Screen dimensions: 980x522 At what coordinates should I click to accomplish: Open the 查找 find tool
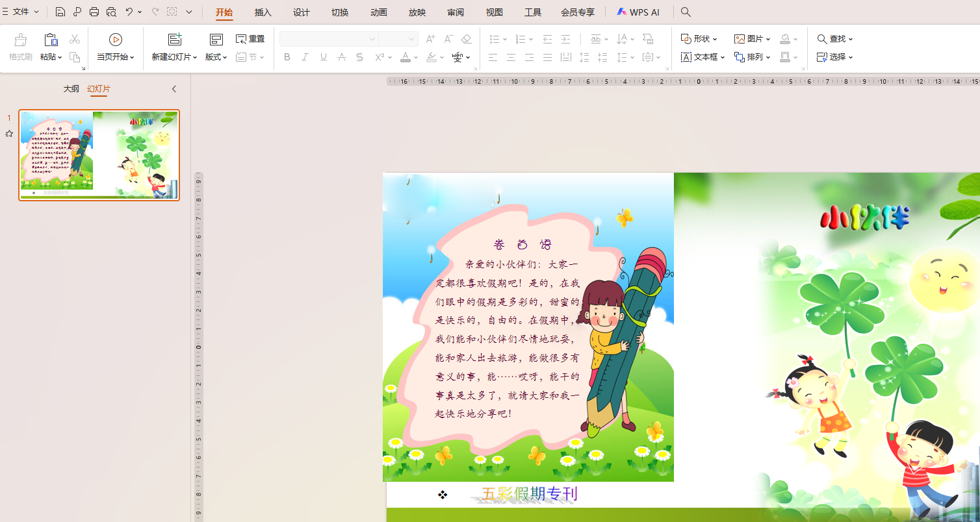click(832, 38)
